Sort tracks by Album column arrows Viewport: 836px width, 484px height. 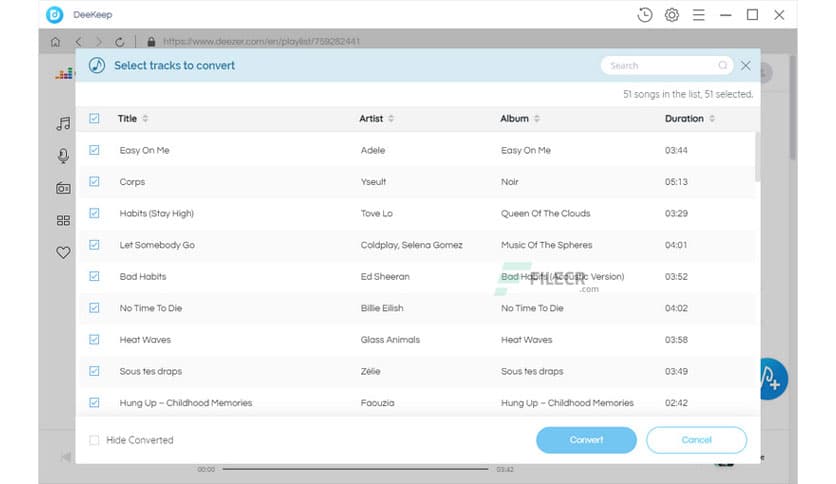tap(536, 118)
